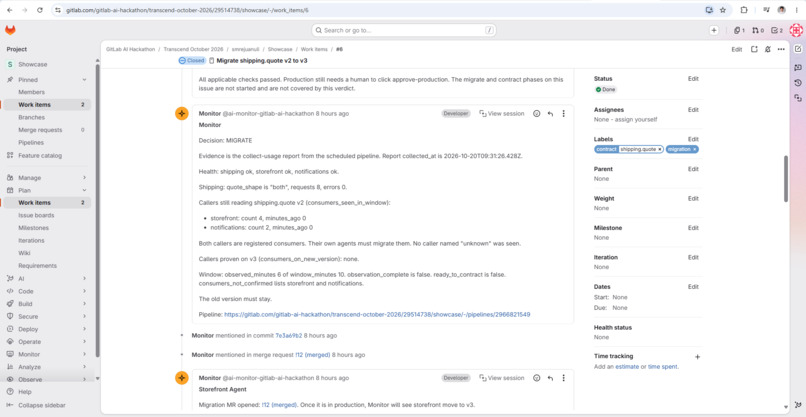Add reaction to Monitor decision comment
The height and width of the screenshot is (417, 806).
point(537,114)
